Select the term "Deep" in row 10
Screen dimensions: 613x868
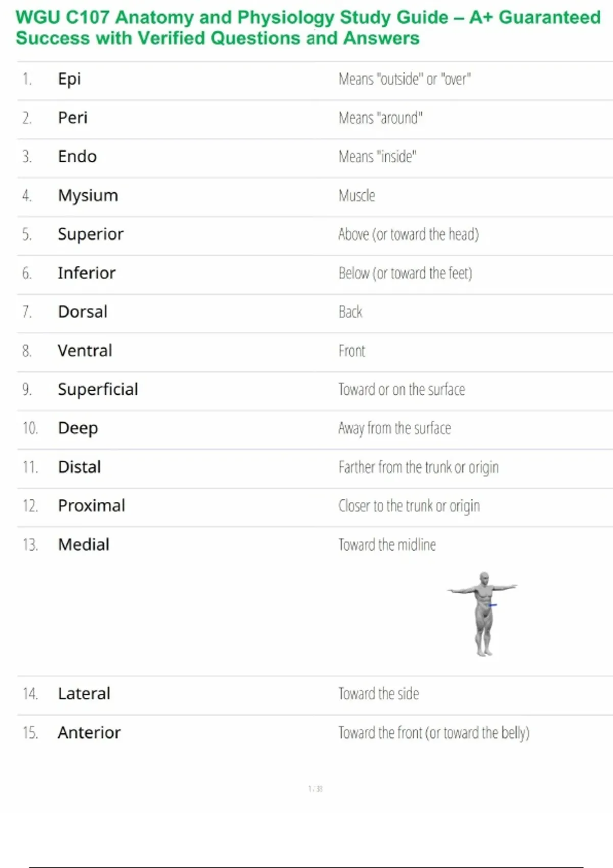pos(78,428)
